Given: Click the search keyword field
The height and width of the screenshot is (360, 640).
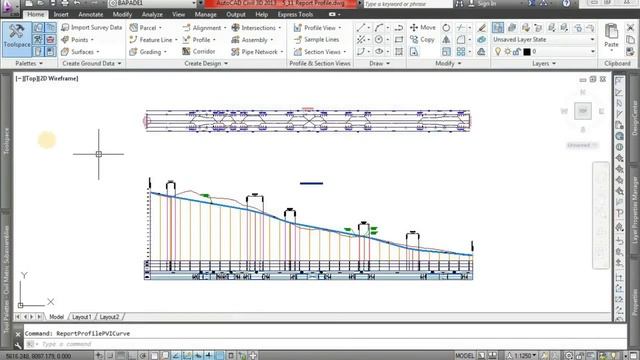Looking at the screenshot, I should (407, 4).
